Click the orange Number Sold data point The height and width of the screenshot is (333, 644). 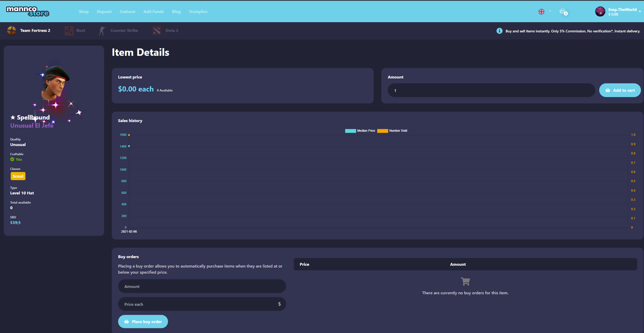click(x=129, y=135)
